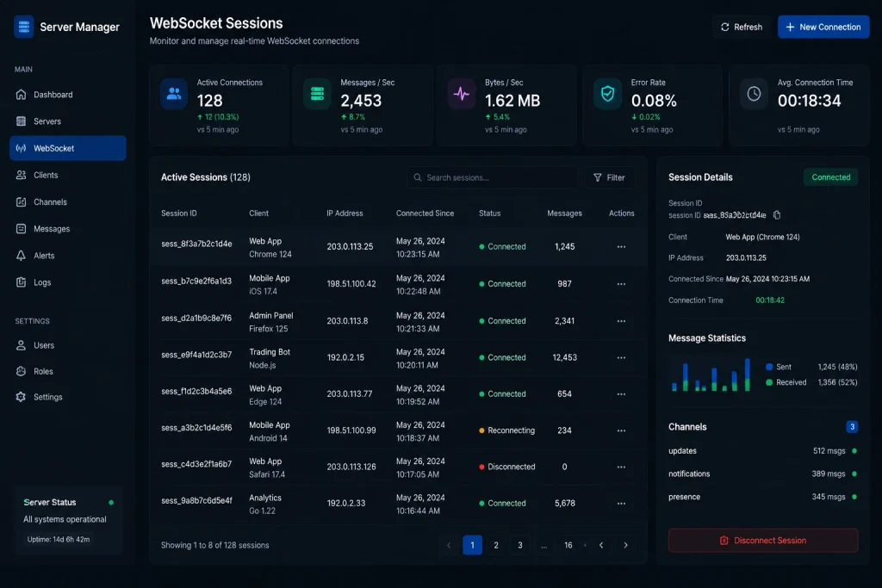882x588 pixels.
Task: Click the Connected status badge in Session Details
Action: point(830,177)
